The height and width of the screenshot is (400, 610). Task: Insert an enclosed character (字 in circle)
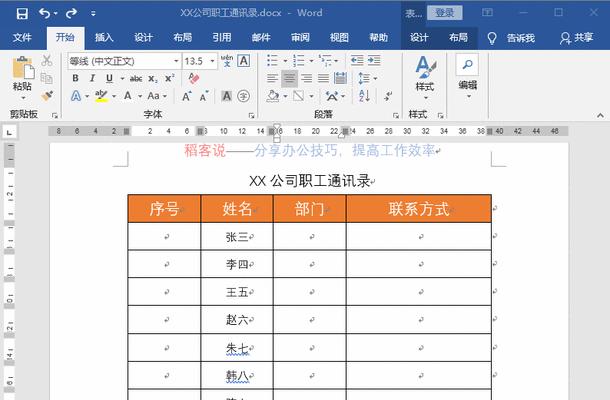point(244,96)
